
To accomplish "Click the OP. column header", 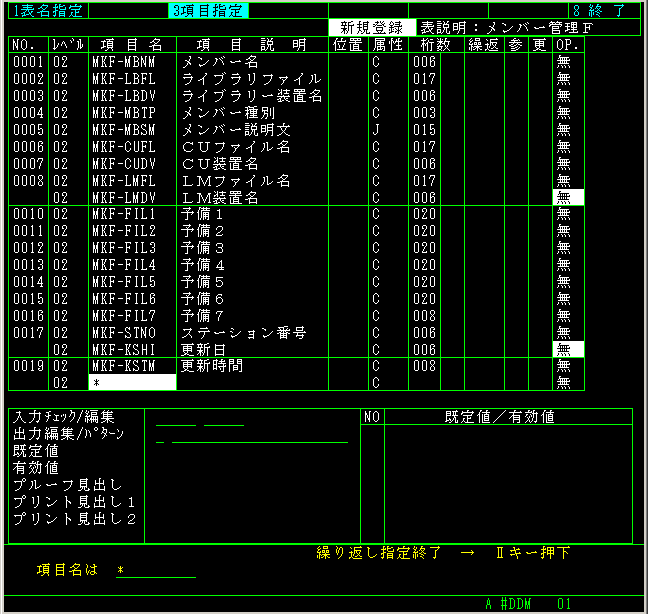I will coord(568,45).
